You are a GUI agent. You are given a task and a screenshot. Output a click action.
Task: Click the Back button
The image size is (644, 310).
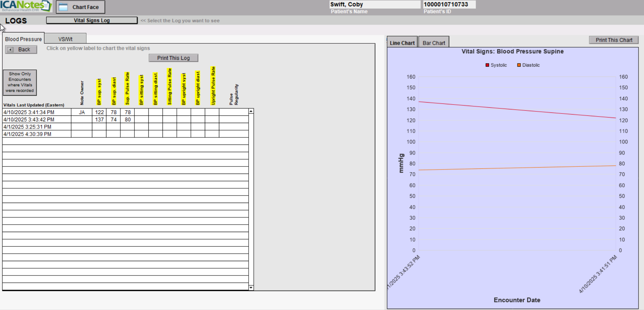coord(21,50)
